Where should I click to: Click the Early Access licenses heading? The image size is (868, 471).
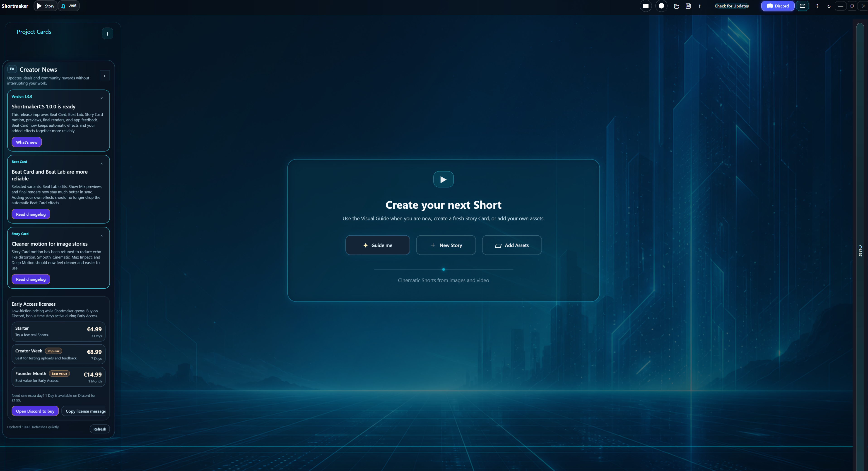coord(33,304)
